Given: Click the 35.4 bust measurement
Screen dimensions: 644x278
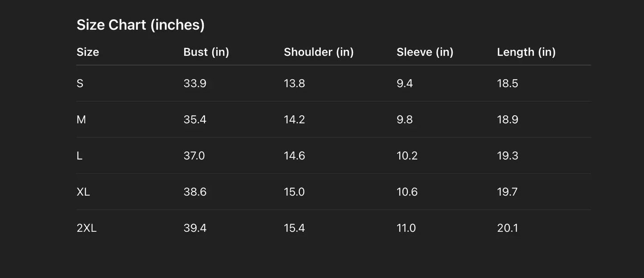Looking at the screenshot, I should 195,119.
